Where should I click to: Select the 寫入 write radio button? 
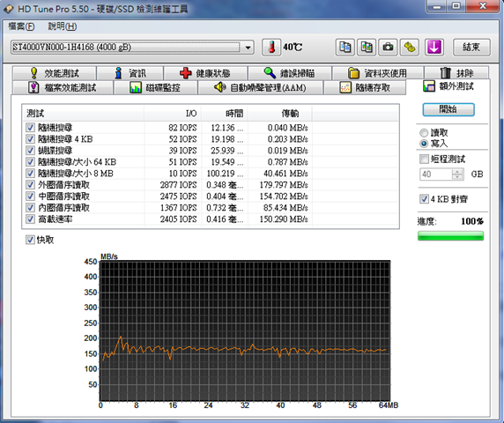click(x=424, y=144)
